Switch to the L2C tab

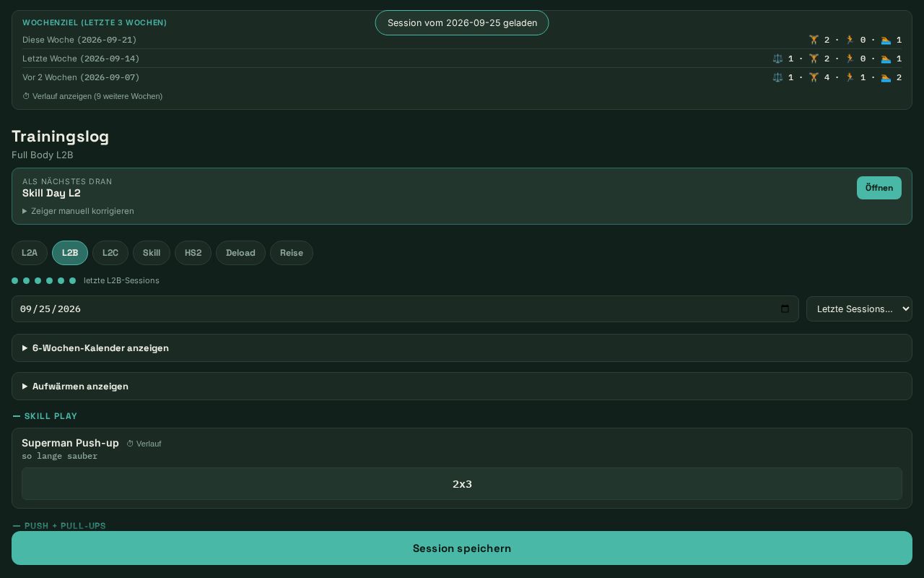tap(110, 253)
